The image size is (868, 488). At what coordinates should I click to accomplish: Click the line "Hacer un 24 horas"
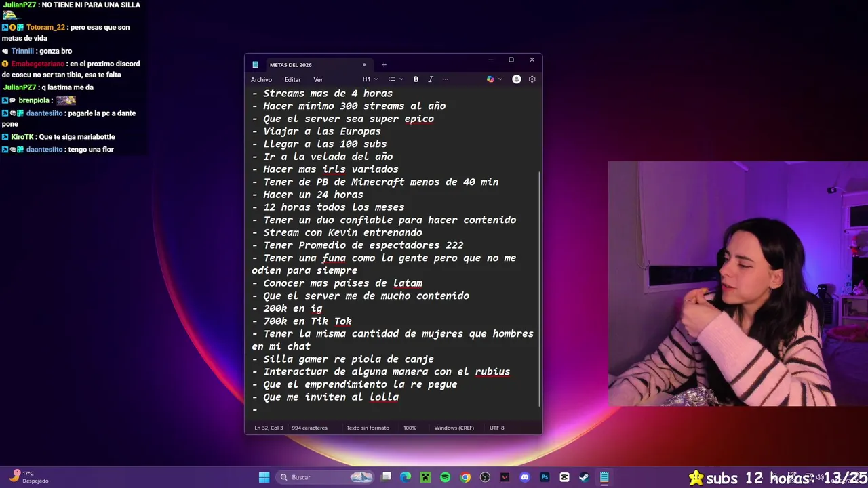pyautogui.click(x=307, y=195)
